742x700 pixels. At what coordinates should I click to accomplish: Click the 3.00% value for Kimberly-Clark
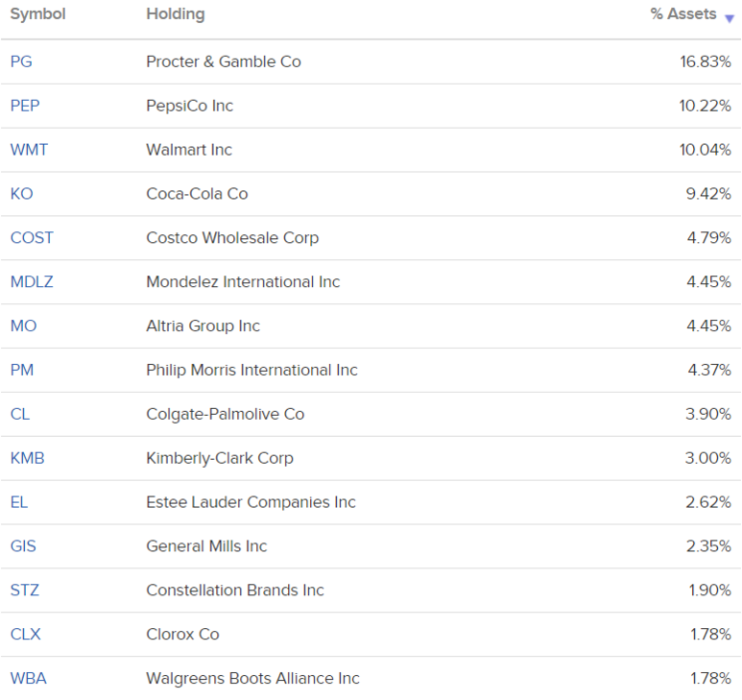point(708,458)
